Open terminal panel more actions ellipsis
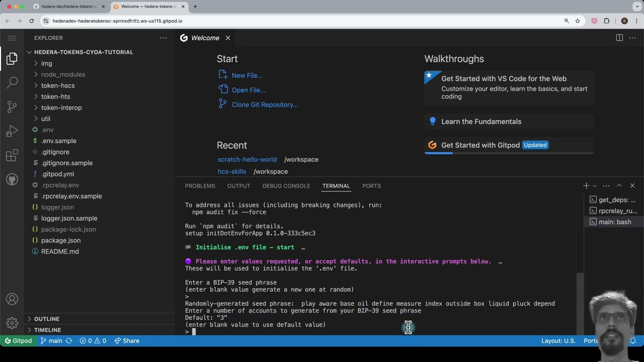 tap(606, 186)
